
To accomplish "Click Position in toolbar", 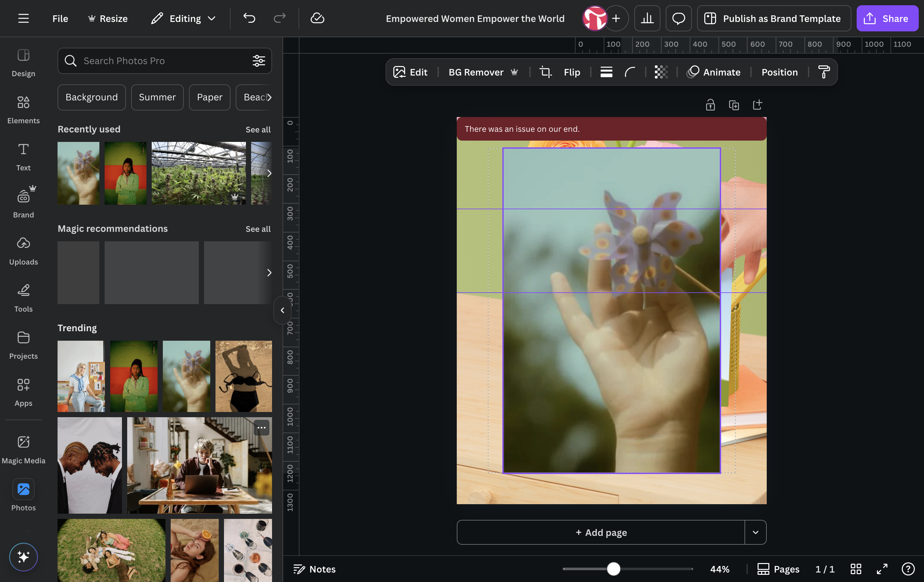I will tap(779, 72).
